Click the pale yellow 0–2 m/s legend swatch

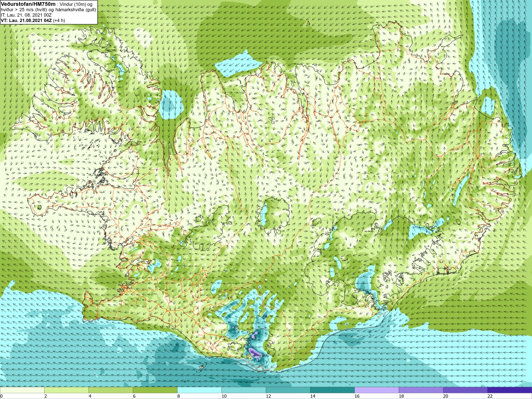click(x=22, y=390)
